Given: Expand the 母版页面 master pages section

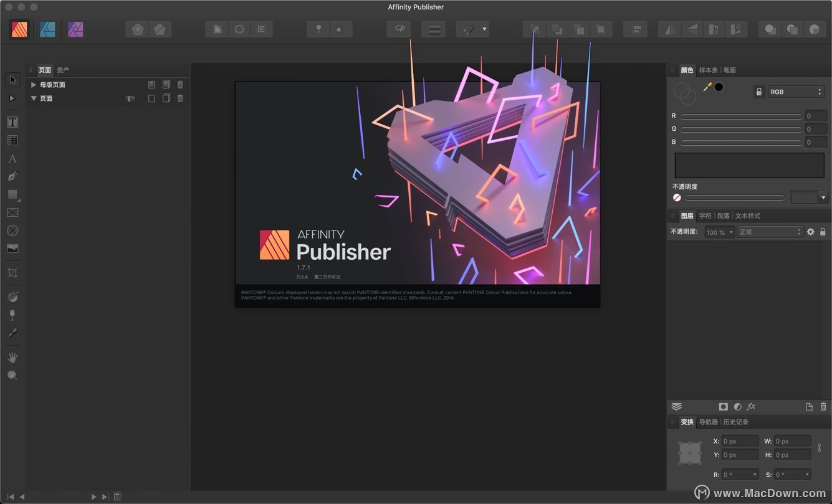Looking at the screenshot, I should (34, 85).
